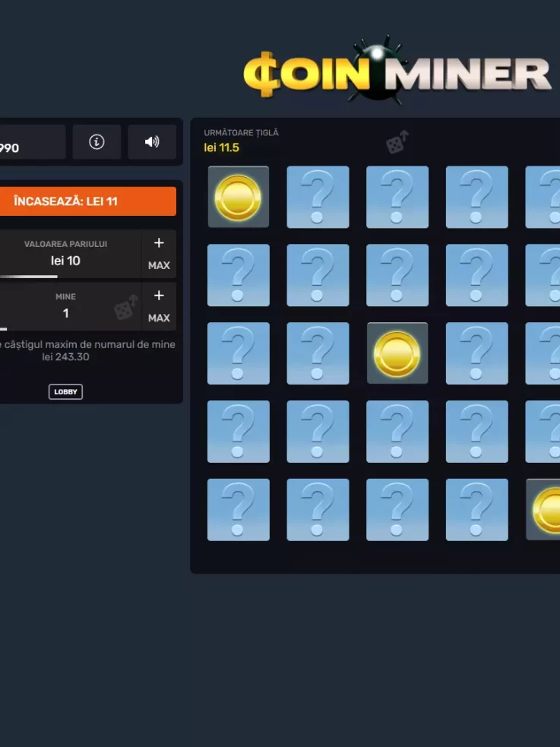The image size is (560, 747).
Task: Adjust the mine count slider
Action: click(x=3, y=329)
